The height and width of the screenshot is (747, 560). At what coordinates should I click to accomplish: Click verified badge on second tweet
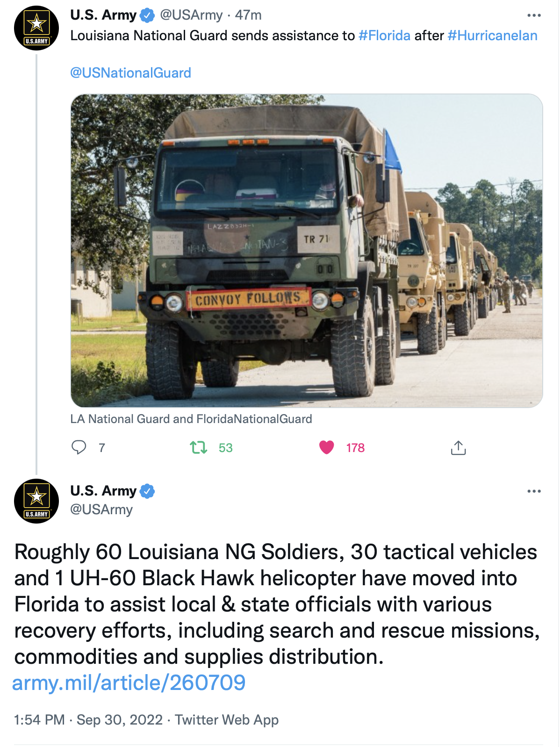[147, 491]
